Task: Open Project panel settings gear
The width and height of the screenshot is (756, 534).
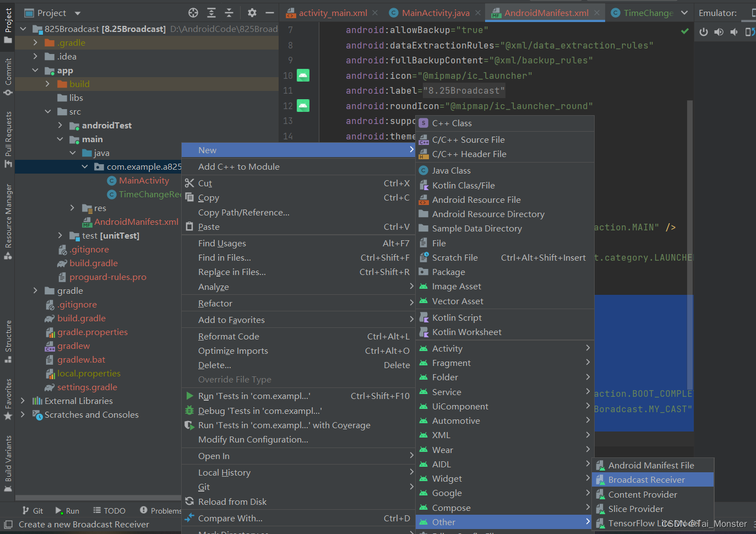Action: tap(252, 13)
